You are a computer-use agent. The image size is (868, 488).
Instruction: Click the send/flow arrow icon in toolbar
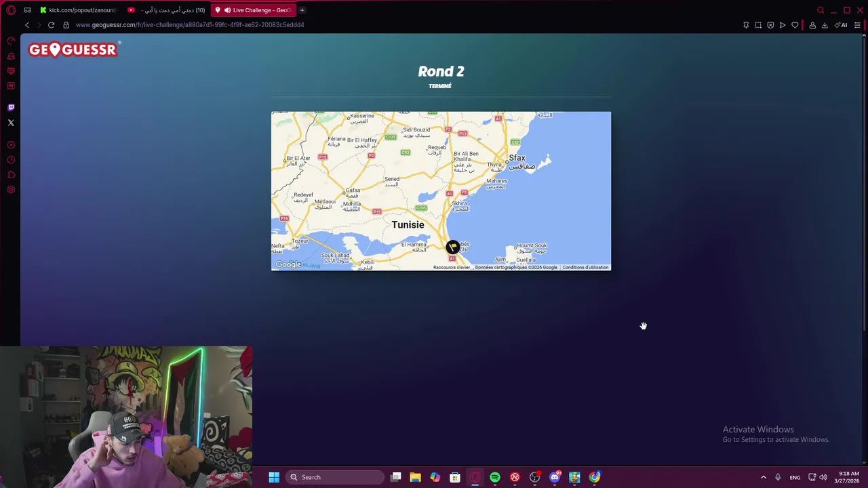(x=783, y=25)
